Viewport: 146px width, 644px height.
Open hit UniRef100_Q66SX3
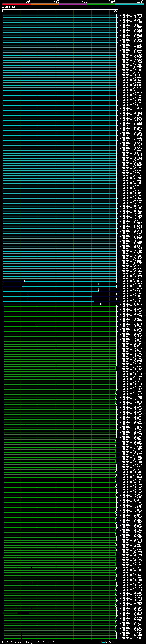(131, 50)
